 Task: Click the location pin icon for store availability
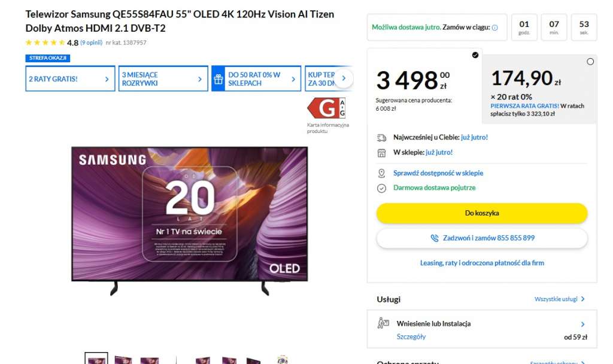[x=380, y=173]
